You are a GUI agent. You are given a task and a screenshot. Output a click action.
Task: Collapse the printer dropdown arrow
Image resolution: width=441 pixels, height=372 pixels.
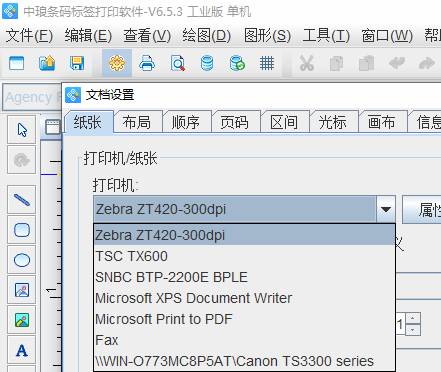click(386, 209)
